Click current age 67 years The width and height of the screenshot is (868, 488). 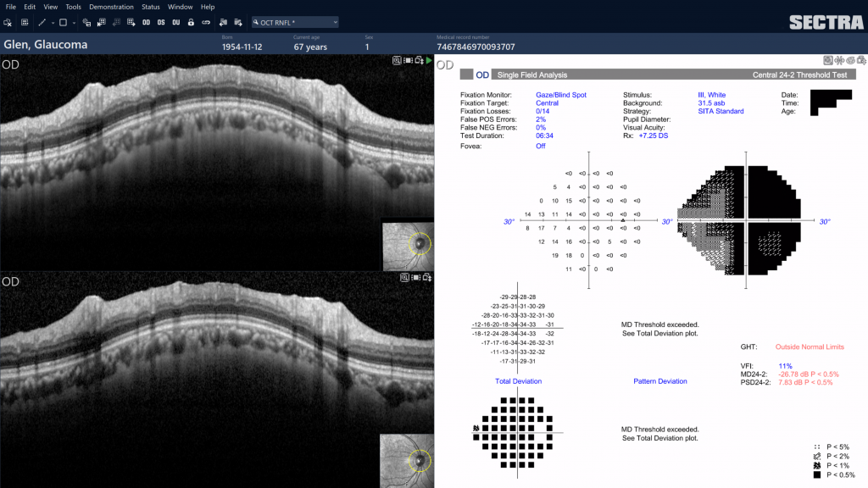coord(310,47)
